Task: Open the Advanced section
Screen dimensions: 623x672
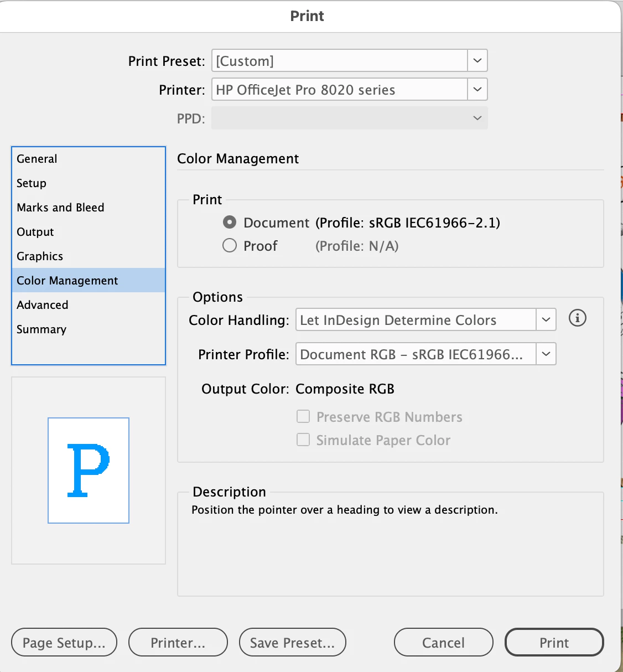Action: click(x=89, y=305)
